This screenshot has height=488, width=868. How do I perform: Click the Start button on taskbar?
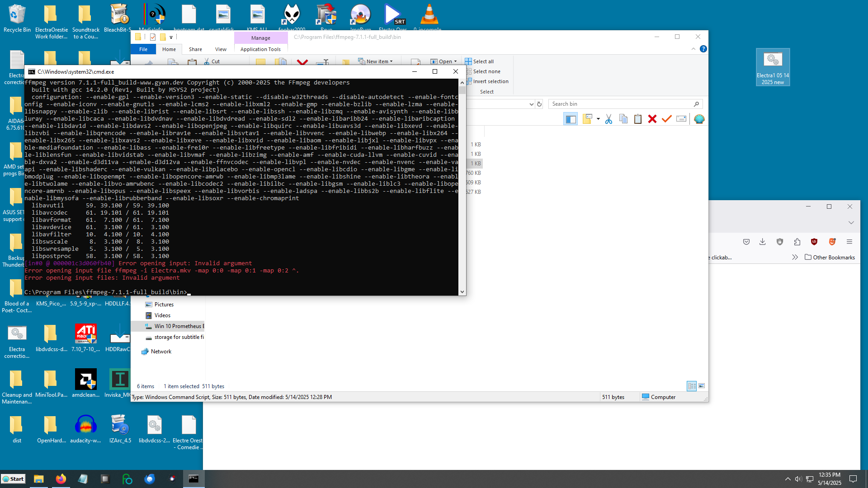pyautogui.click(x=14, y=479)
